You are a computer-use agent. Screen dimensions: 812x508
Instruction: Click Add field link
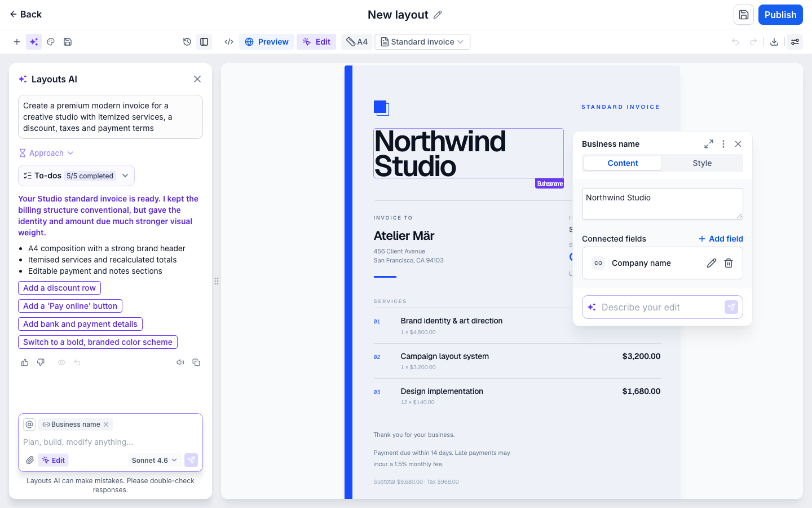pos(721,239)
